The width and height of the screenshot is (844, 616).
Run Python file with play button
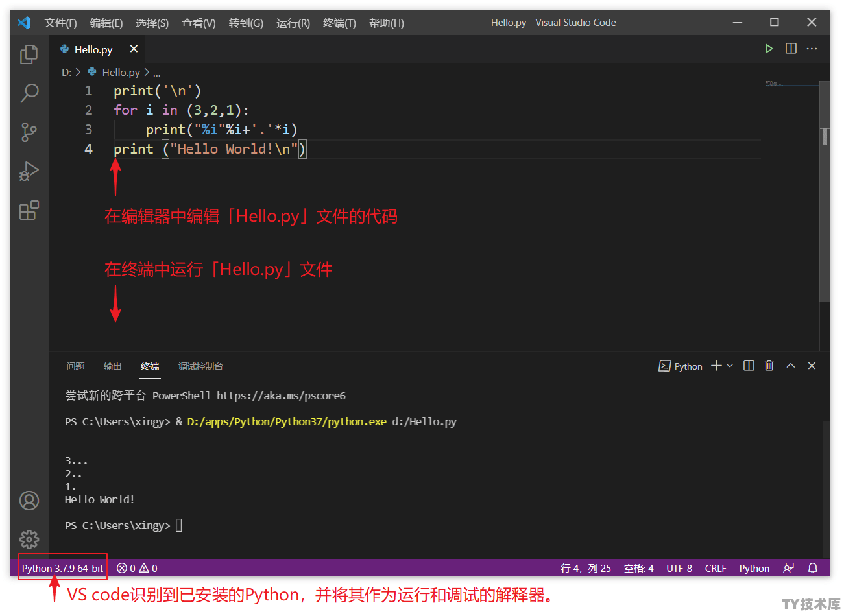pos(769,49)
